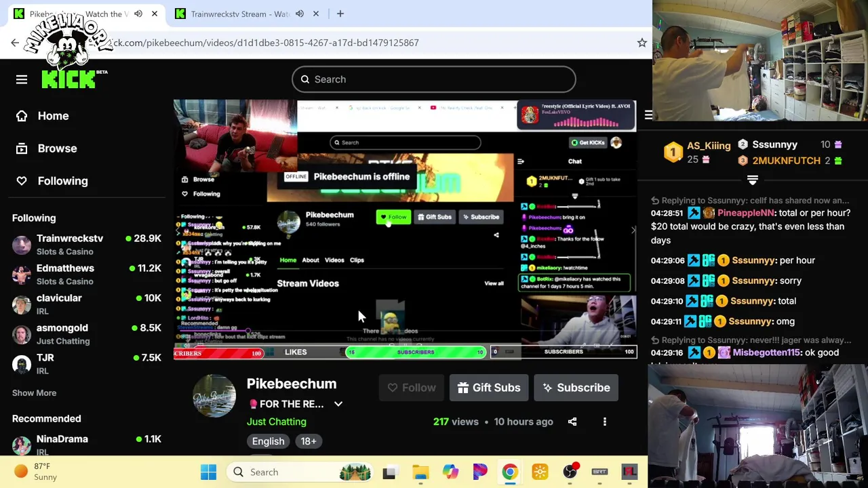Go back with the browser back arrow
The image size is (868, 488).
click(x=15, y=43)
